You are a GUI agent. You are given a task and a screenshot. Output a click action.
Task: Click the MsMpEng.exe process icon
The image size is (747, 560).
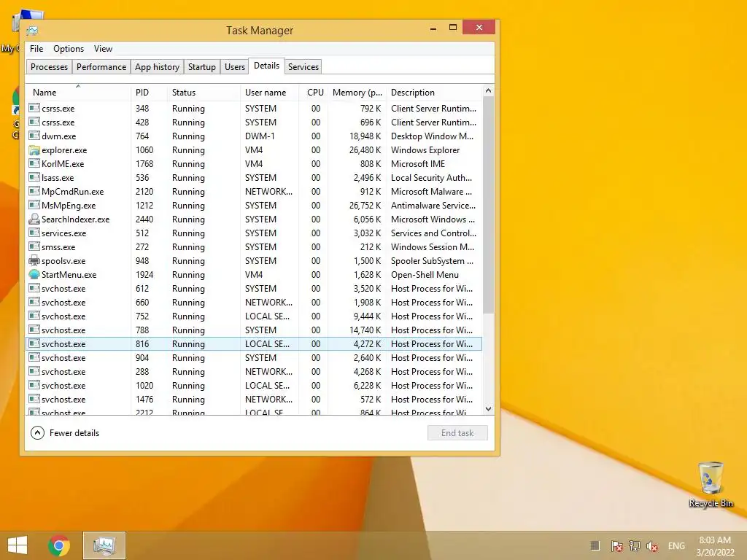pyautogui.click(x=34, y=205)
